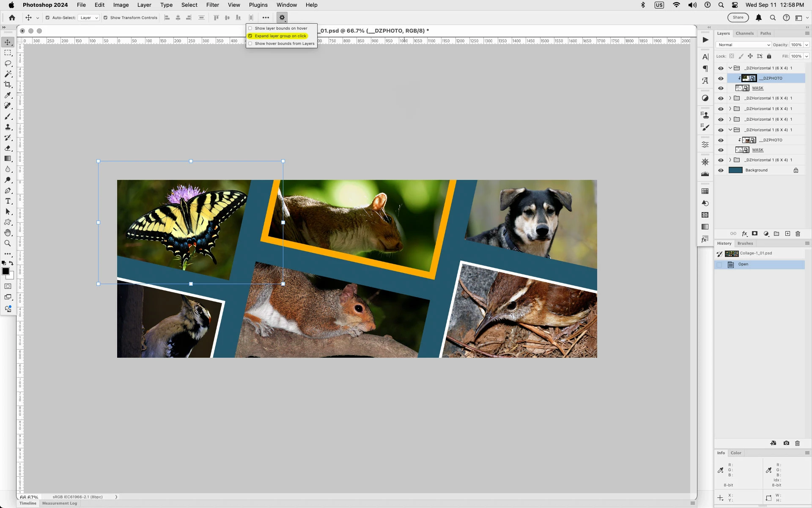Screen dimensions: 812x508
Task: Select the Clone Stamp tool
Action: (x=8, y=127)
